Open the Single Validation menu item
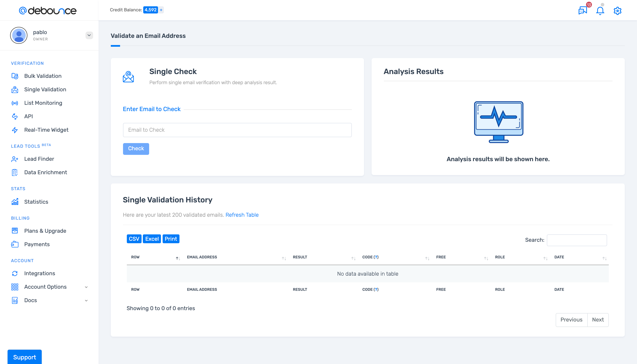637x364 pixels. point(45,89)
